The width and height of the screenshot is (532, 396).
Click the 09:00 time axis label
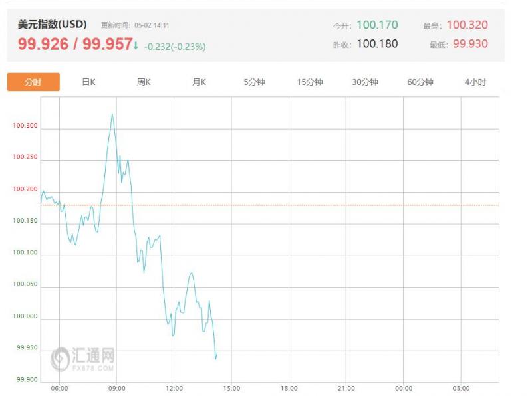point(117,389)
